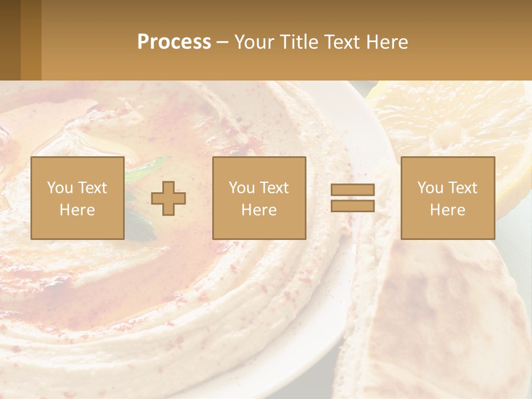The image size is (532, 399).
Task: Click the upper bar of the equals sign
Action: (352, 190)
